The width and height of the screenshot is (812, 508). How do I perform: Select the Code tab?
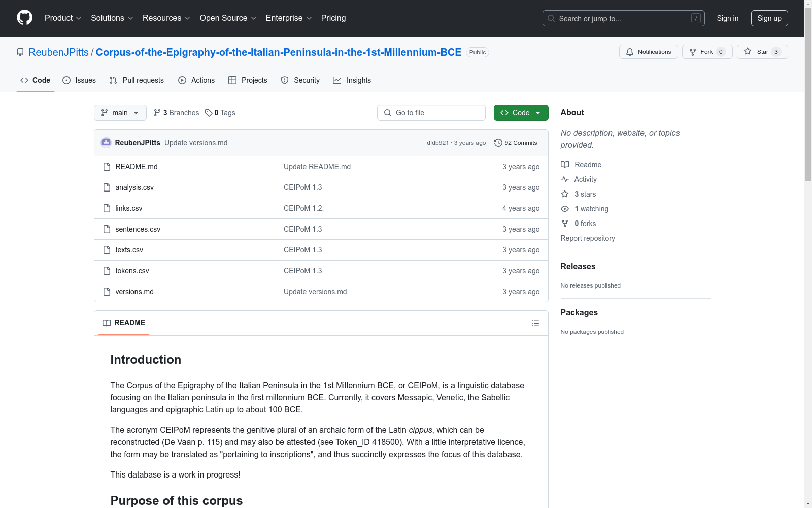point(36,80)
